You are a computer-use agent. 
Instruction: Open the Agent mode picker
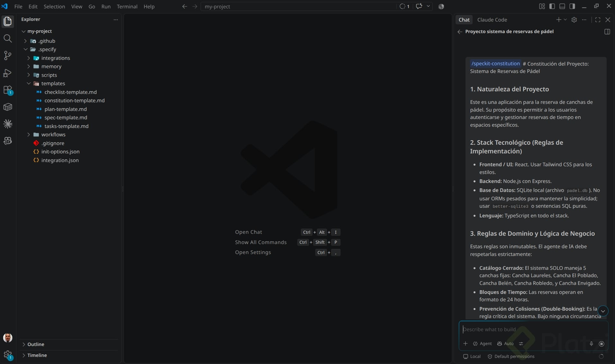tap(482, 344)
